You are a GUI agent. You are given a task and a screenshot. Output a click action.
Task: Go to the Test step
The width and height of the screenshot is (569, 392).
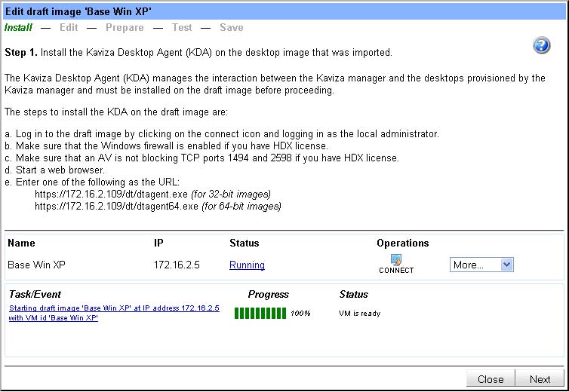182,28
